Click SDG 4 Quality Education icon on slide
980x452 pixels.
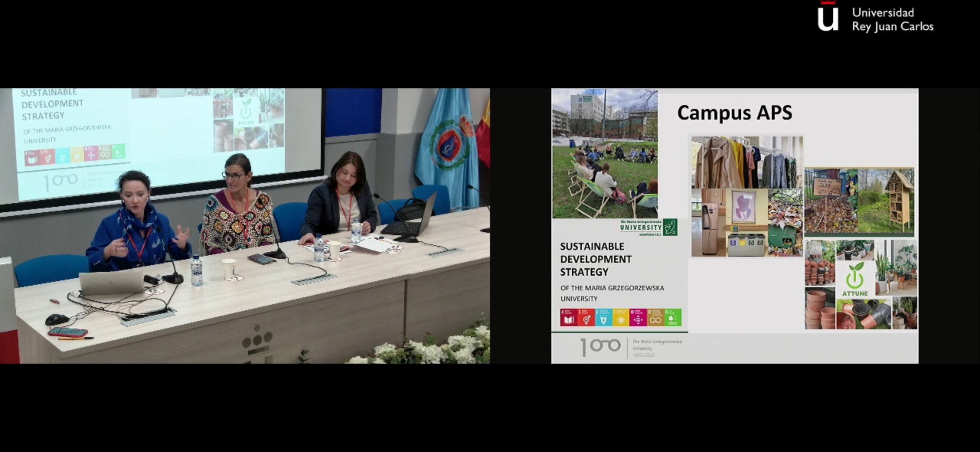coord(568,318)
